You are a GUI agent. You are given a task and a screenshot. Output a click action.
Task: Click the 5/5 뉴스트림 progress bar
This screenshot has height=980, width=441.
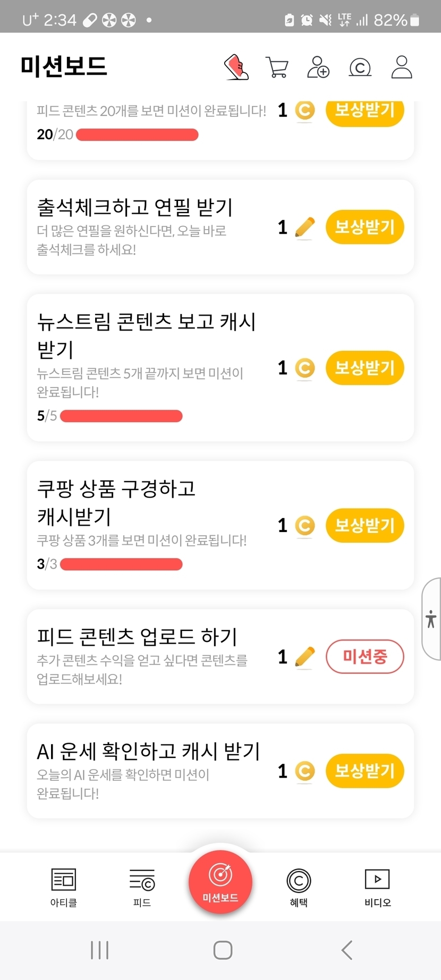coord(121,416)
